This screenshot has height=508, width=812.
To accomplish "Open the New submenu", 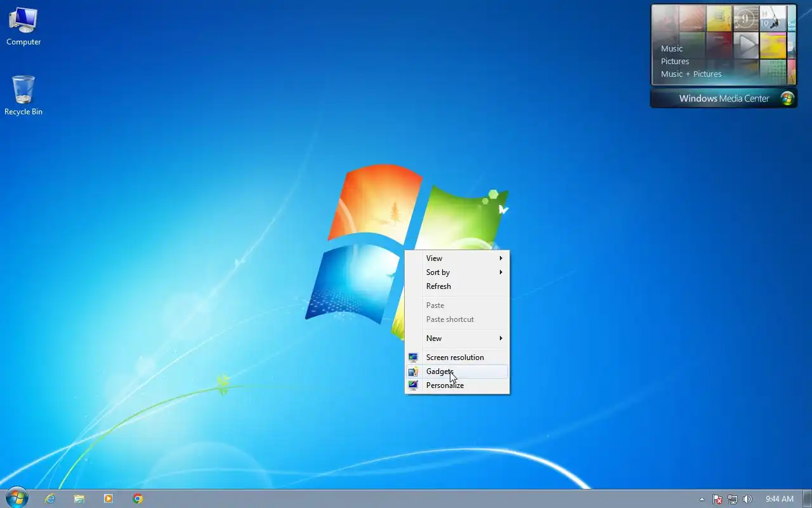I will click(x=457, y=338).
